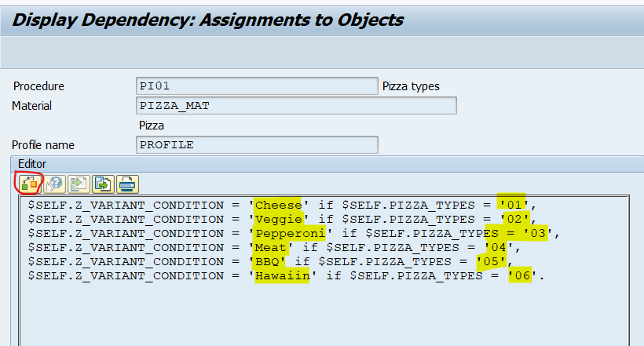Image resolution: width=644 pixels, height=346 pixels.
Task: Place cursor on highlighted 'Cheese' value
Action: tap(278, 206)
